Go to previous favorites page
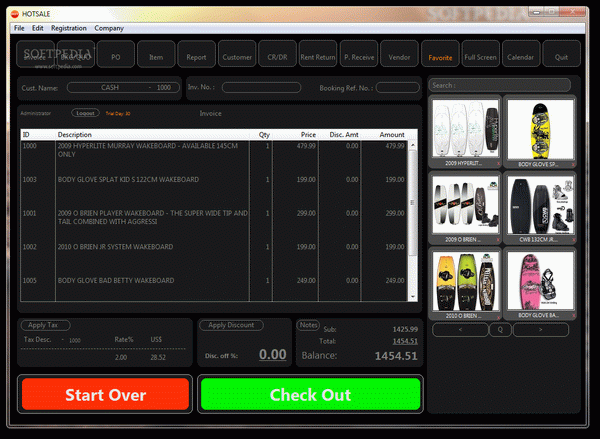600x439 pixels. [460, 330]
